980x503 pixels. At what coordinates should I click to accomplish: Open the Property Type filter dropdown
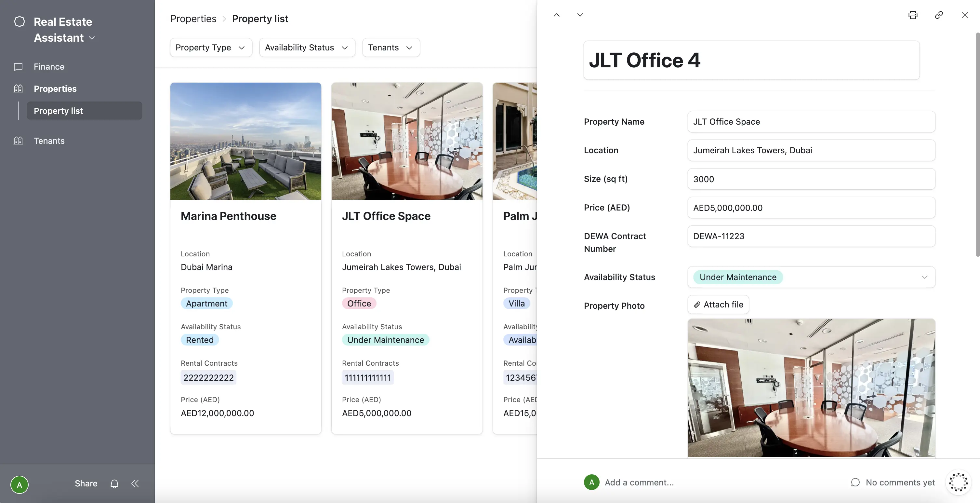(211, 48)
